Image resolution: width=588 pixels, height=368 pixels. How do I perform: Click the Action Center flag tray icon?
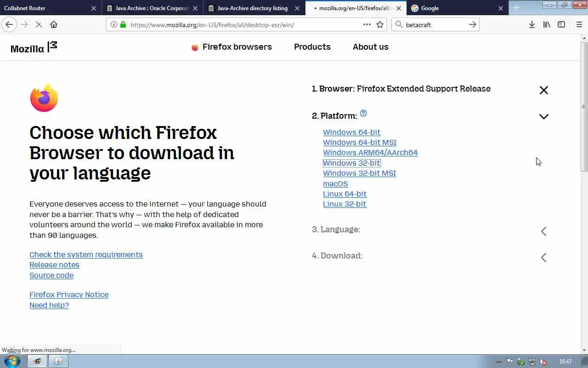click(510, 362)
